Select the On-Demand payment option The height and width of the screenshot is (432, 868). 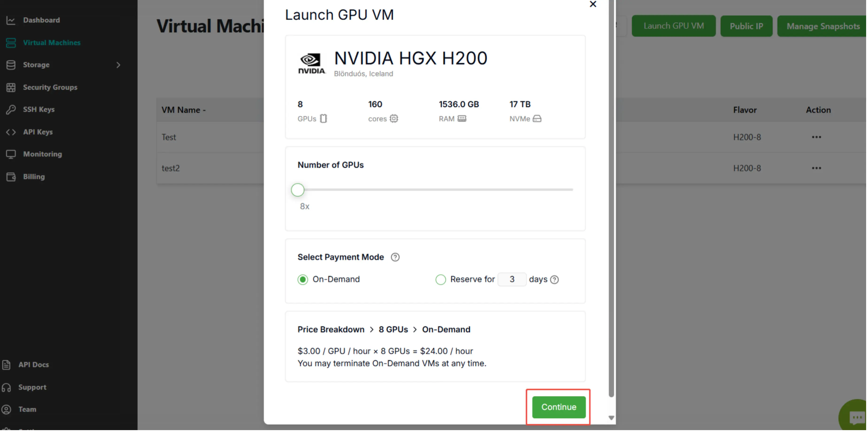(x=302, y=279)
